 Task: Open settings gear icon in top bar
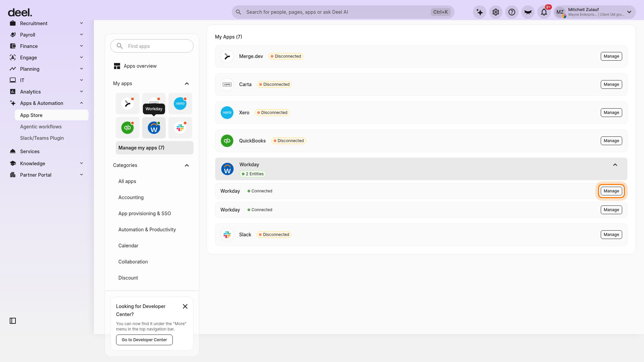(496, 12)
